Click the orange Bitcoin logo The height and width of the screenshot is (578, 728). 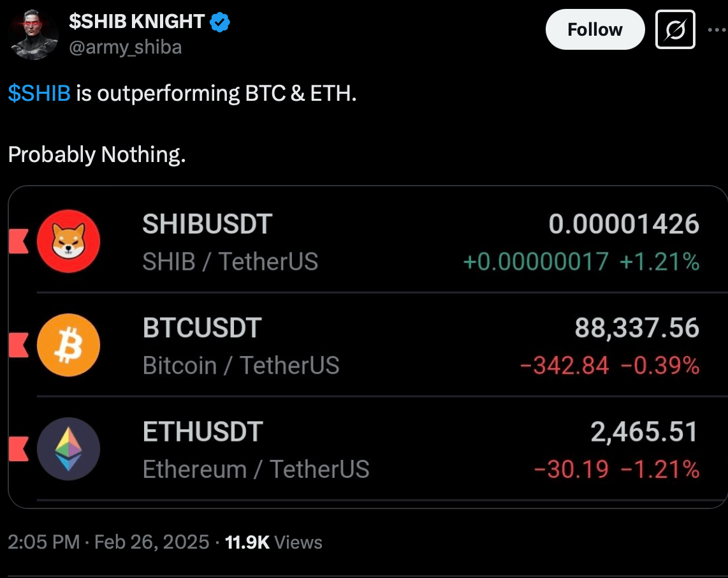point(68,345)
